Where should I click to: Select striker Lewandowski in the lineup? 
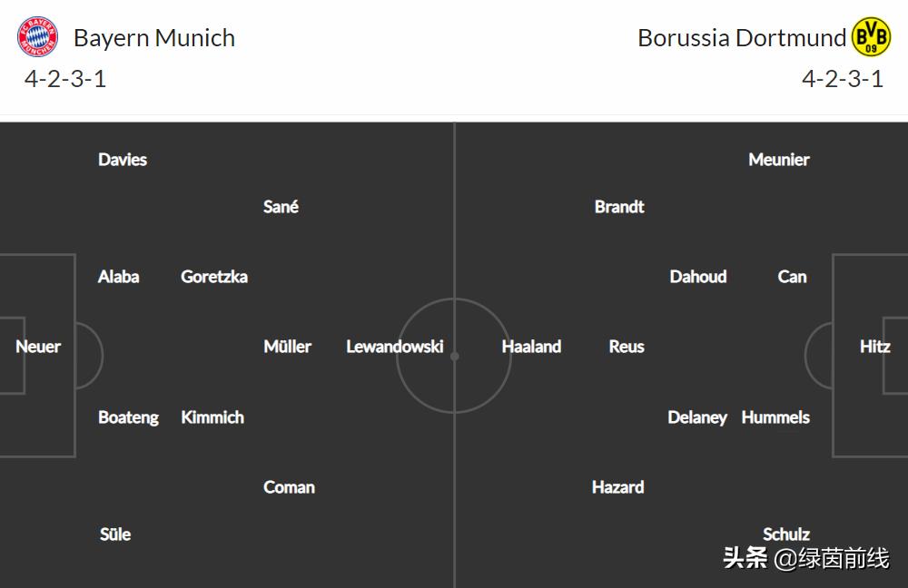click(x=395, y=347)
